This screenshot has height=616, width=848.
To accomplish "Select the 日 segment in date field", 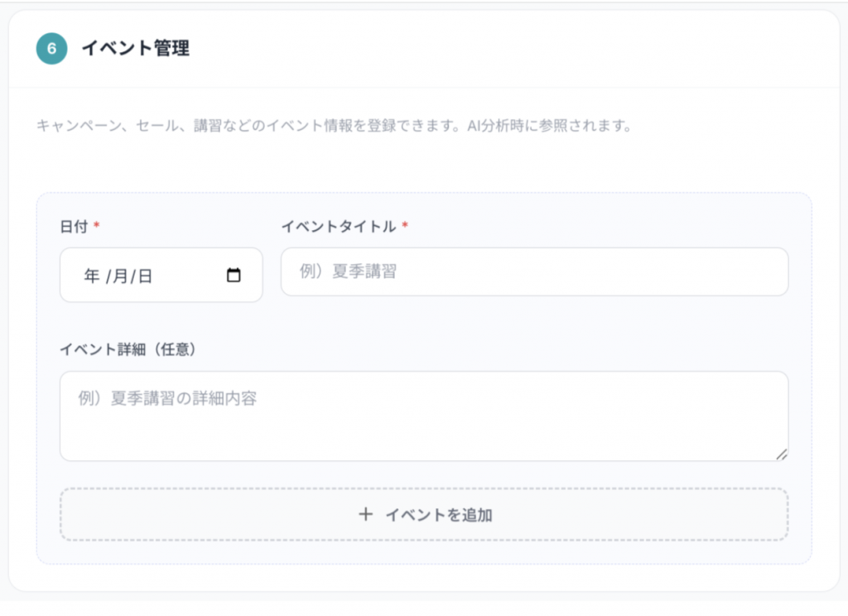I will pos(145,277).
